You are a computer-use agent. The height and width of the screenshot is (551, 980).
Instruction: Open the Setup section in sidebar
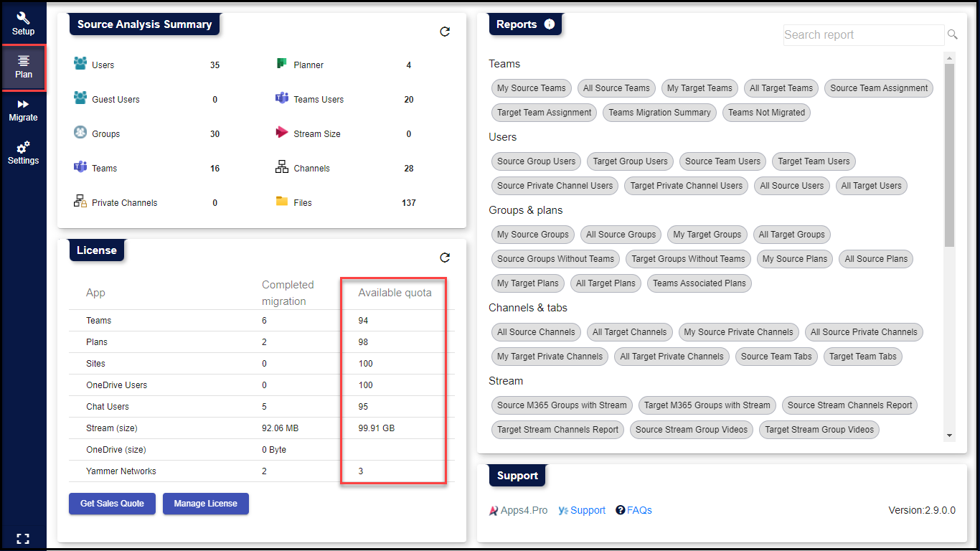click(x=23, y=24)
